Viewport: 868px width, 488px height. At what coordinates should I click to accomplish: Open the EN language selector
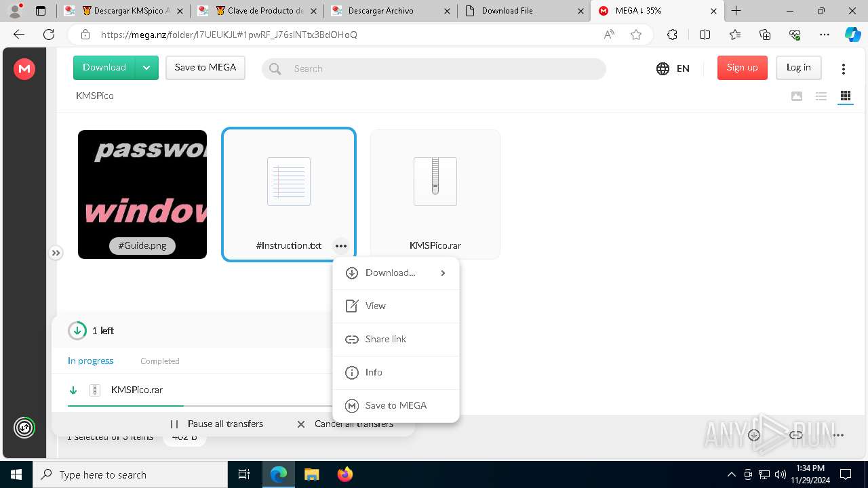(x=673, y=68)
